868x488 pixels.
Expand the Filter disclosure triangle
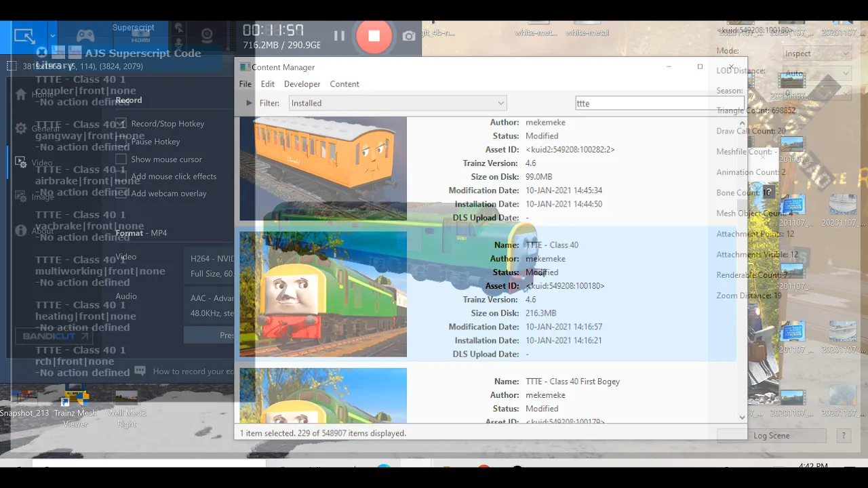249,103
